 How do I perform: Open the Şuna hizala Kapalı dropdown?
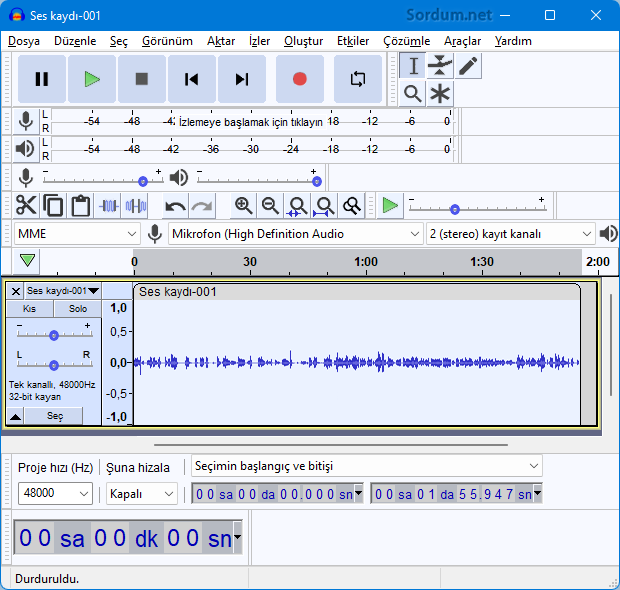[142, 494]
